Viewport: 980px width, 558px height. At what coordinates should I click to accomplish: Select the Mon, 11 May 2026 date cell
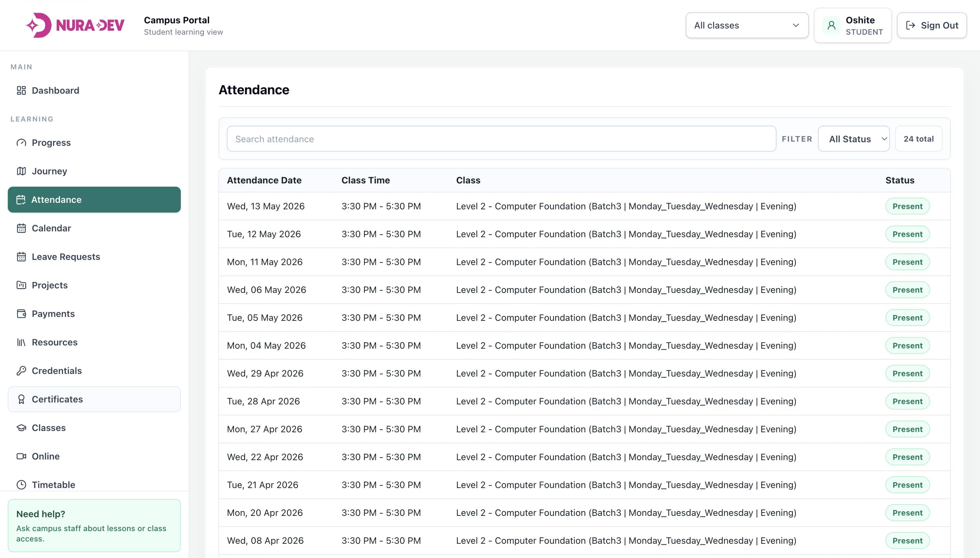click(x=264, y=262)
